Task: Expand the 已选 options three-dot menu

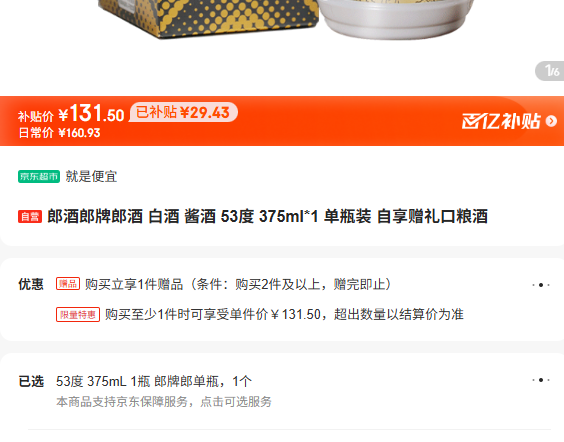Action: click(541, 380)
